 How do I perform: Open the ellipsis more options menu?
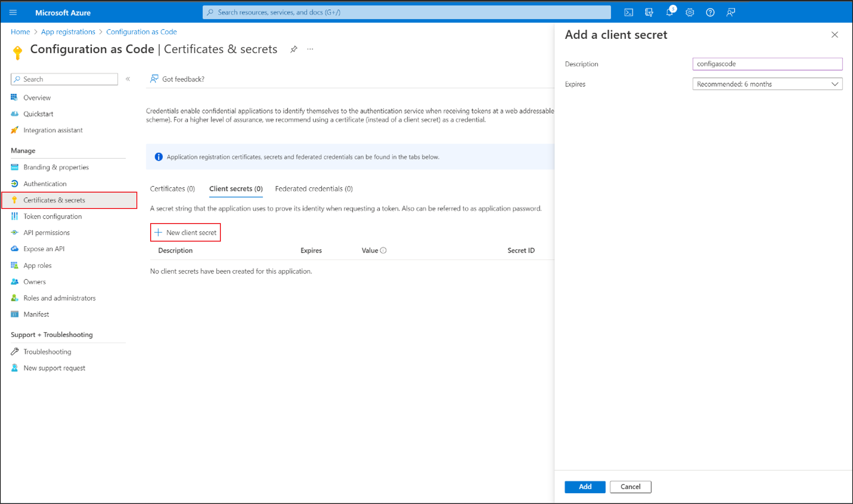pos(310,49)
